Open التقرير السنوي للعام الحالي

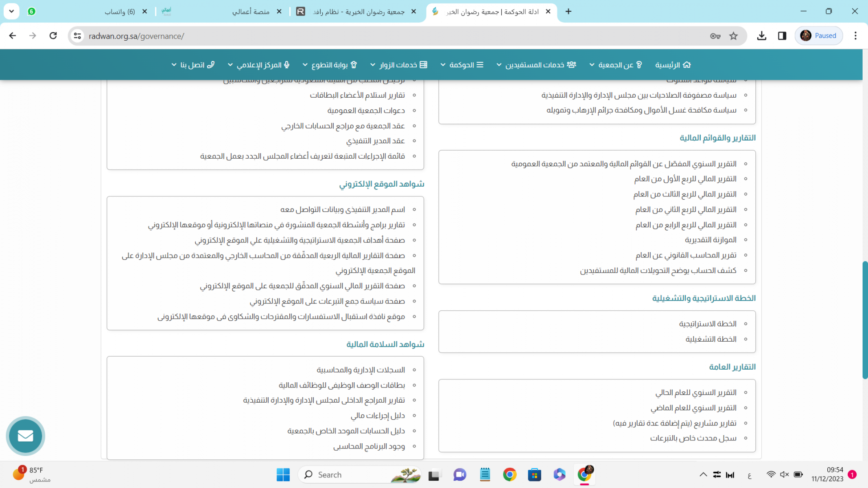[696, 392]
